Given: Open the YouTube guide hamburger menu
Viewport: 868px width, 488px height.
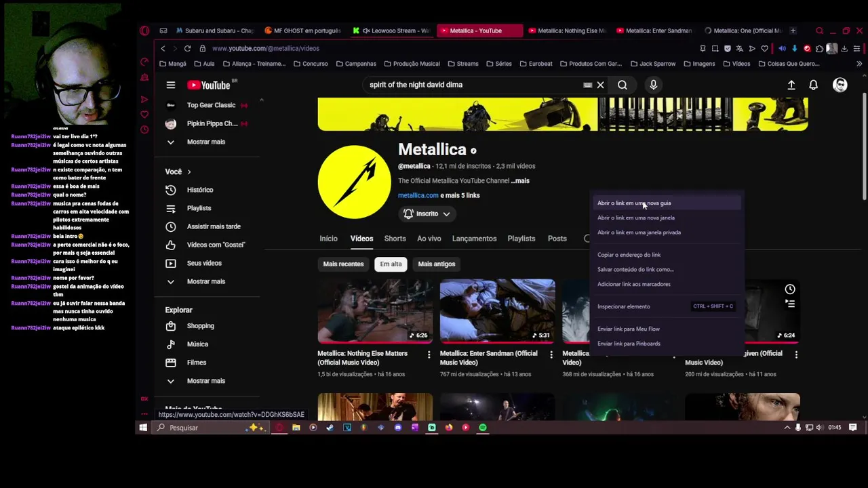Looking at the screenshot, I should (x=171, y=85).
